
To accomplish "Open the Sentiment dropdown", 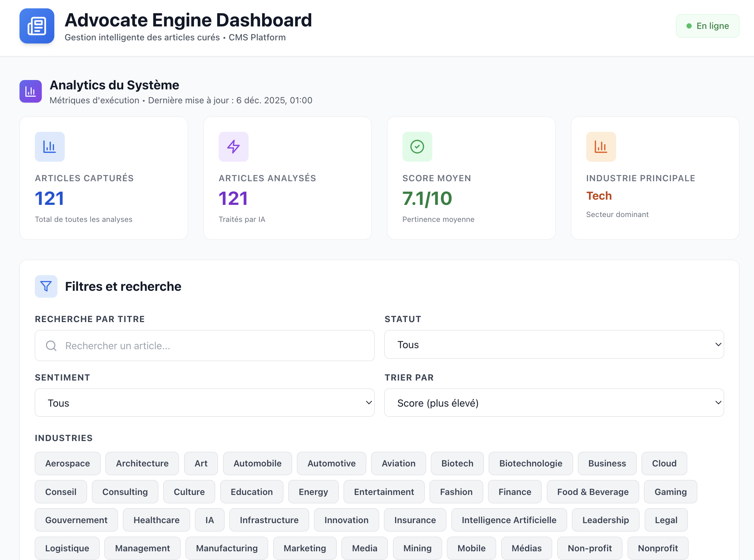I will [x=204, y=402].
